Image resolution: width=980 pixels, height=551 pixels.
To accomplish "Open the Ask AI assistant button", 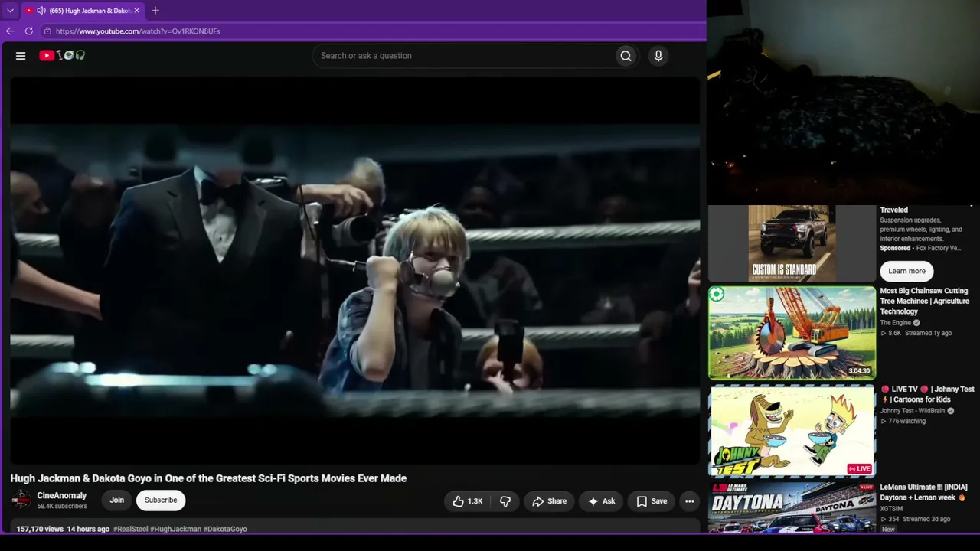I will (602, 501).
